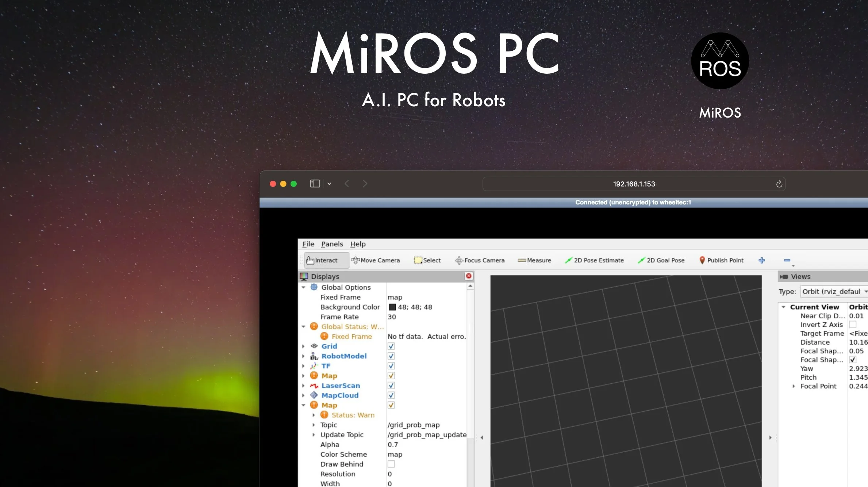The width and height of the screenshot is (868, 487).
Task: Click the 192.168.1.153 address bar
Action: coord(634,184)
